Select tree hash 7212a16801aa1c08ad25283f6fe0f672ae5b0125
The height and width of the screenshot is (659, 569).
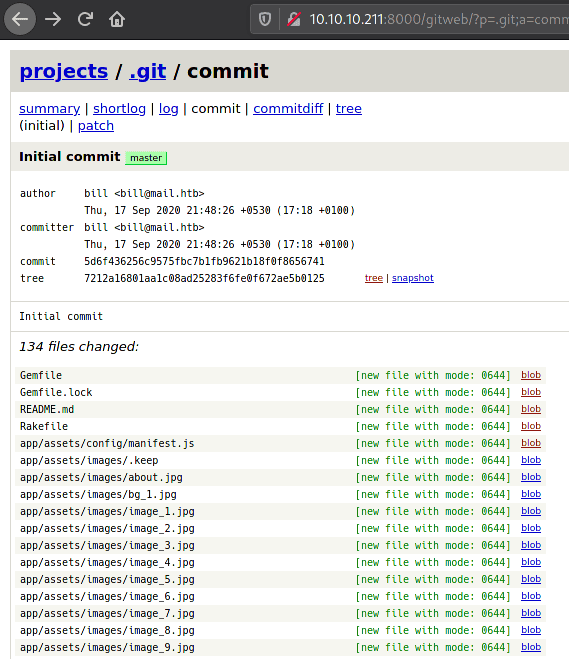point(204,278)
